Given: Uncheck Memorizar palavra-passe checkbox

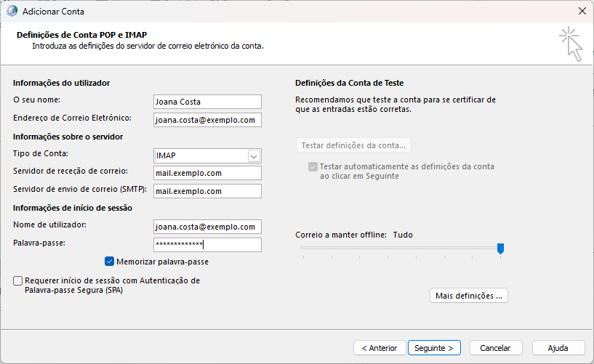Looking at the screenshot, I should 109,262.
